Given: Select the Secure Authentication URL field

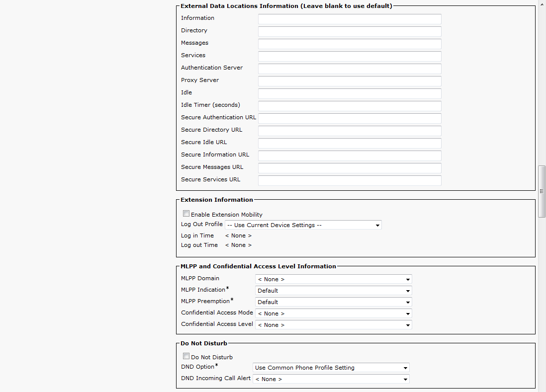Looking at the screenshot, I should coord(349,118).
